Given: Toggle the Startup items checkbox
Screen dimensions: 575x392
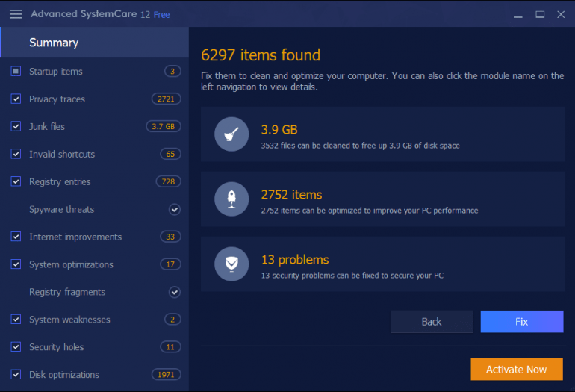Looking at the screenshot, I should (16, 71).
